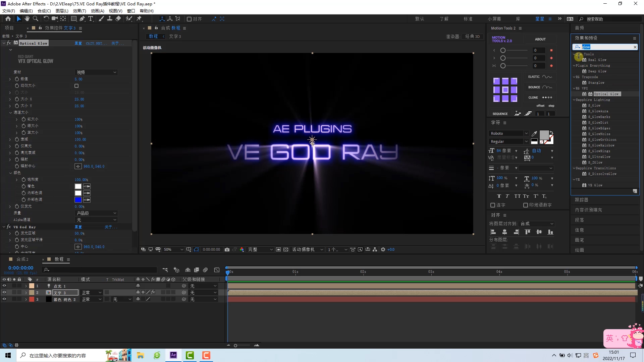Open the show channel color icon
This screenshot has width=644, height=362.
[242, 249]
